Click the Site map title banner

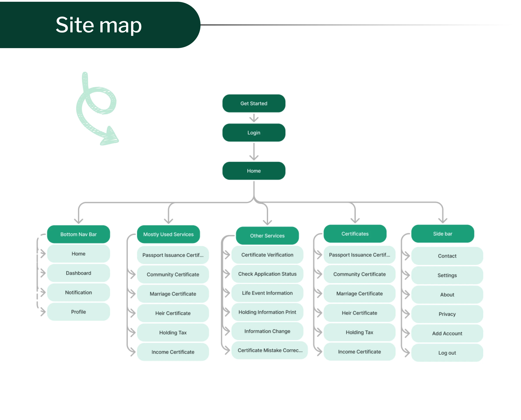[x=99, y=25]
